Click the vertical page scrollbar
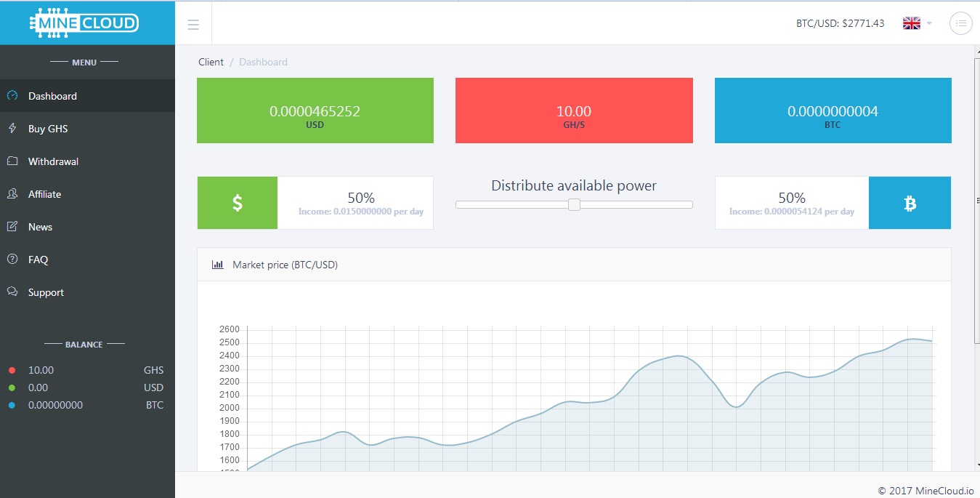 [x=976, y=200]
